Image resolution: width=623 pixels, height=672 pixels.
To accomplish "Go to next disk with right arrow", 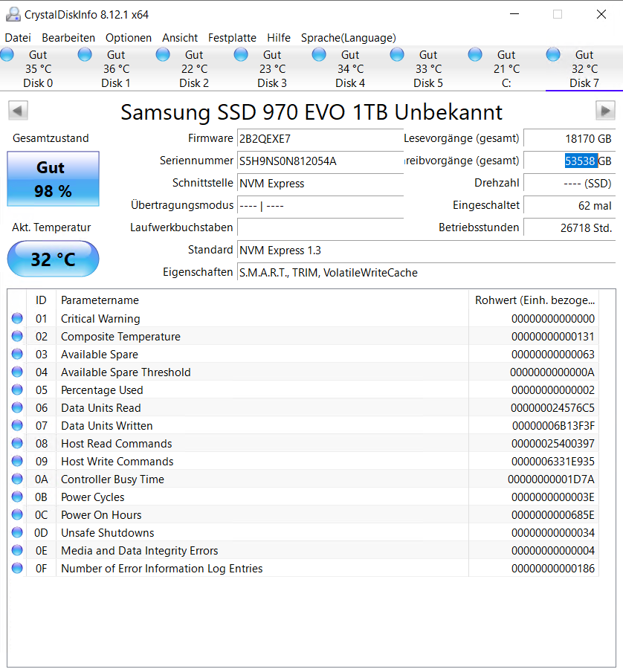I will point(605,111).
